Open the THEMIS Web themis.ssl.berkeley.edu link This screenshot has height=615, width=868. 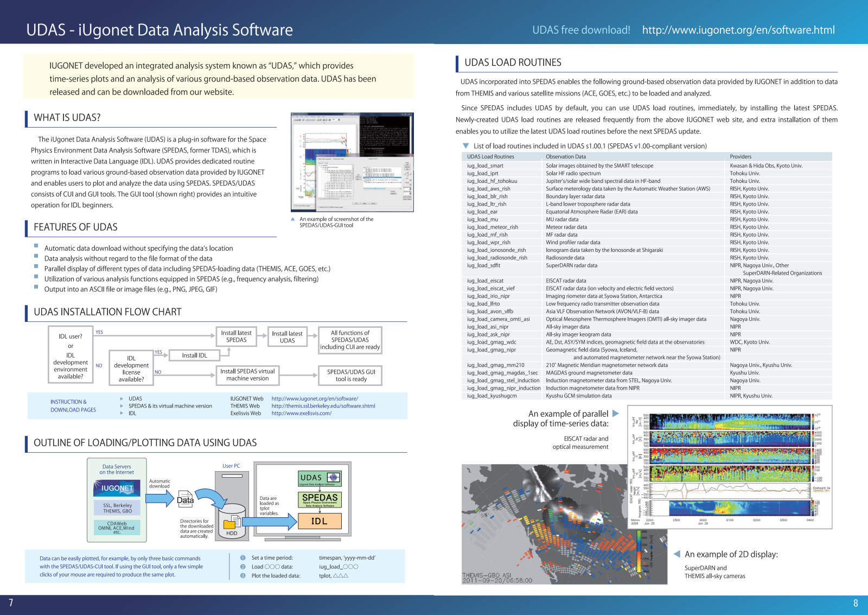323,406
